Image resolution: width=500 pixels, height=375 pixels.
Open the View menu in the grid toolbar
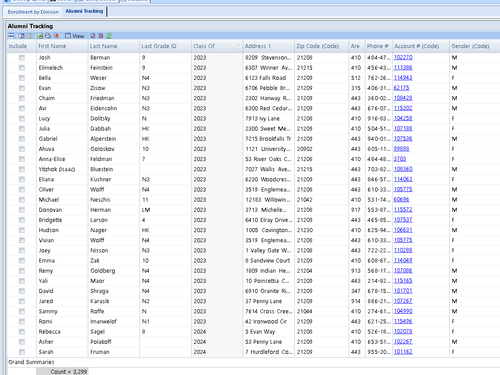(74, 36)
